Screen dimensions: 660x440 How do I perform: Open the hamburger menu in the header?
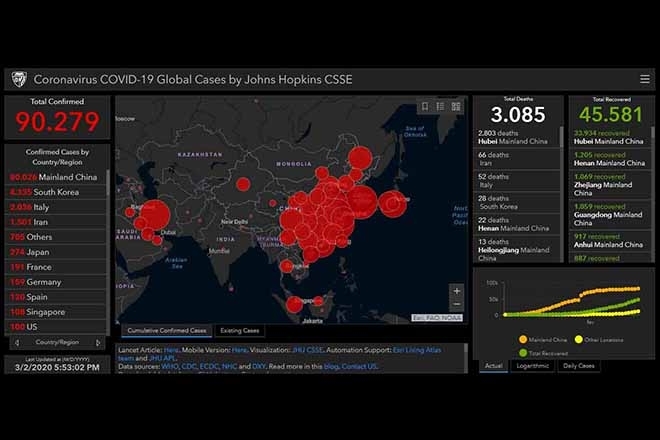(x=645, y=79)
